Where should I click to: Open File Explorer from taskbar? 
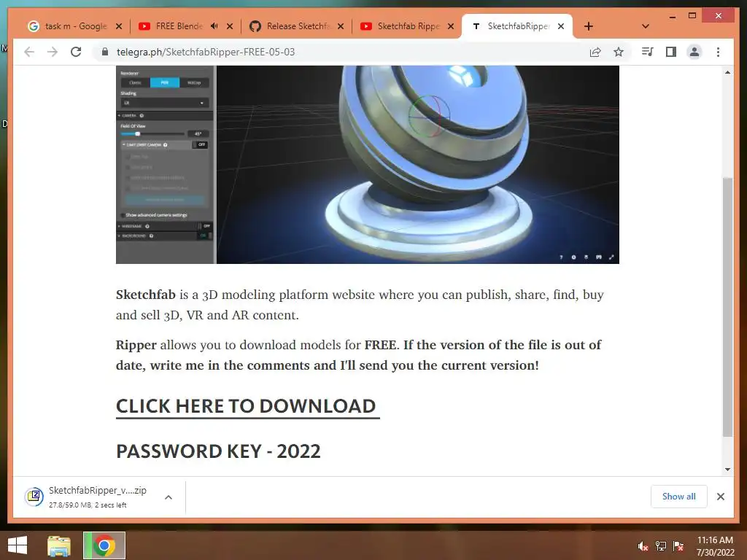pyautogui.click(x=58, y=545)
